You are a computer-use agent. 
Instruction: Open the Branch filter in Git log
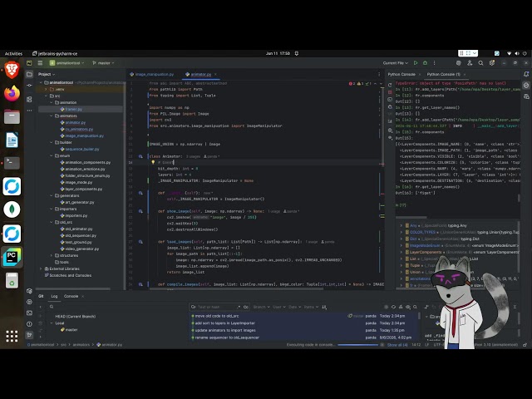coord(261,307)
